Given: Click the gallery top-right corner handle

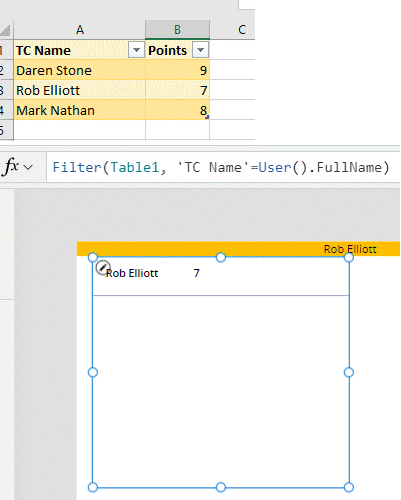Looking at the screenshot, I should pyautogui.click(x=349, y=257).
